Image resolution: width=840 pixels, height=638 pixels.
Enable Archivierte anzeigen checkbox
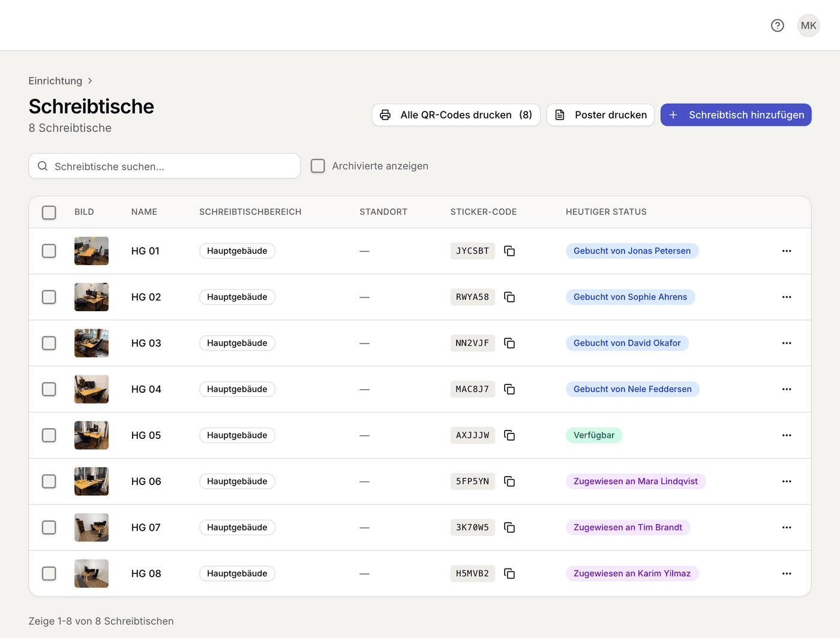coord(318,166)
